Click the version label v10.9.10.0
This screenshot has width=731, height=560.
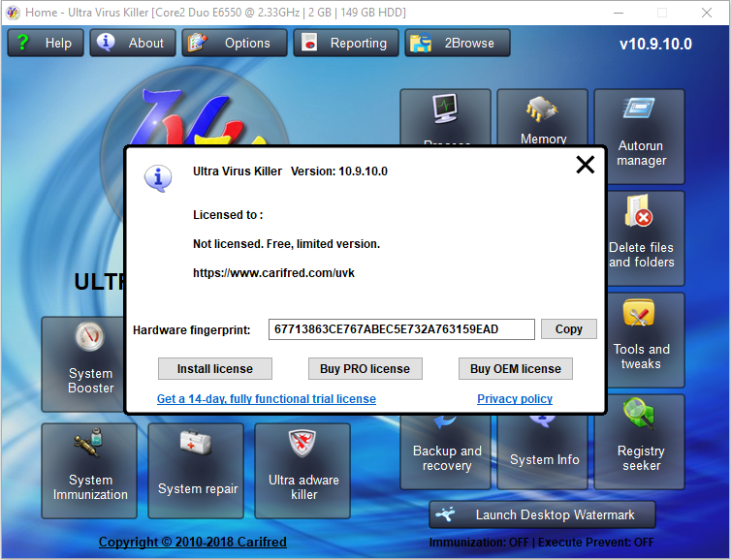(x=655, y=44)
